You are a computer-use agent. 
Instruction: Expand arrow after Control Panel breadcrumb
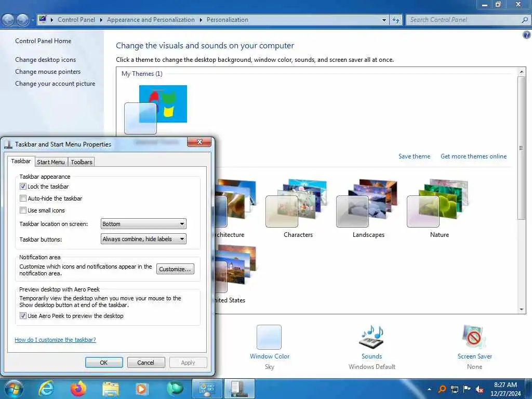[x=101, y=20]
